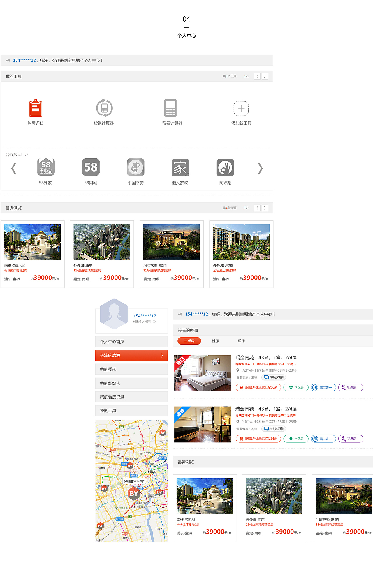The height and width of the screenshot is (588, 373).
Task: Open 我的工具 in the sidebar menu
Action: 131,411
